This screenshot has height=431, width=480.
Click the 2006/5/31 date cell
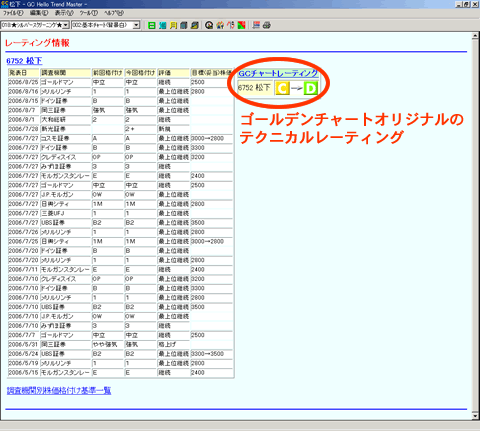pos(23,344)
